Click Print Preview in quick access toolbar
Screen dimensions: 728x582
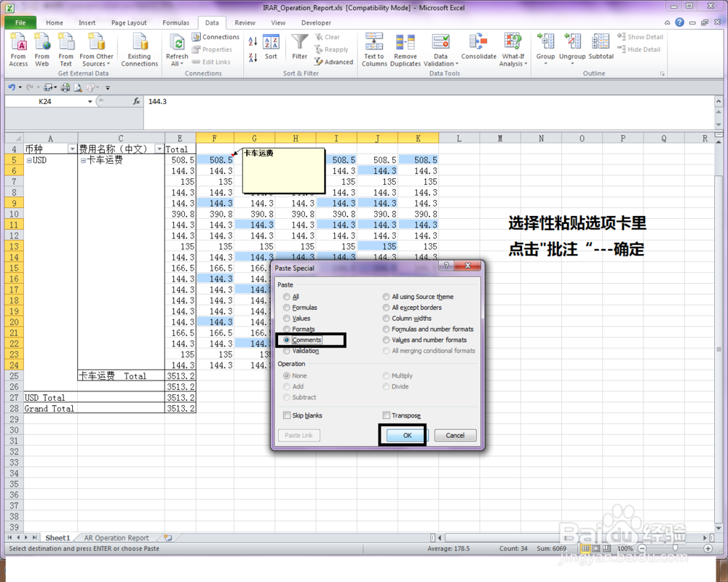[78, 87]
